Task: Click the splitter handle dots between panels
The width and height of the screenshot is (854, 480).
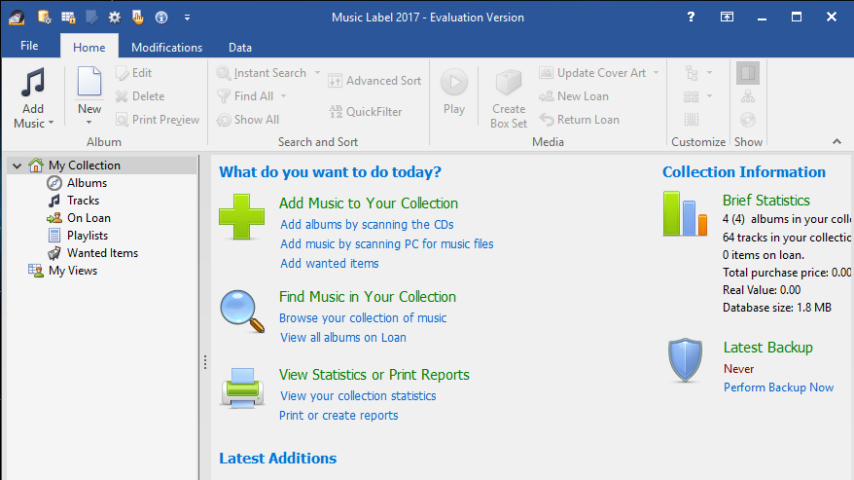Action: point(205,362)
